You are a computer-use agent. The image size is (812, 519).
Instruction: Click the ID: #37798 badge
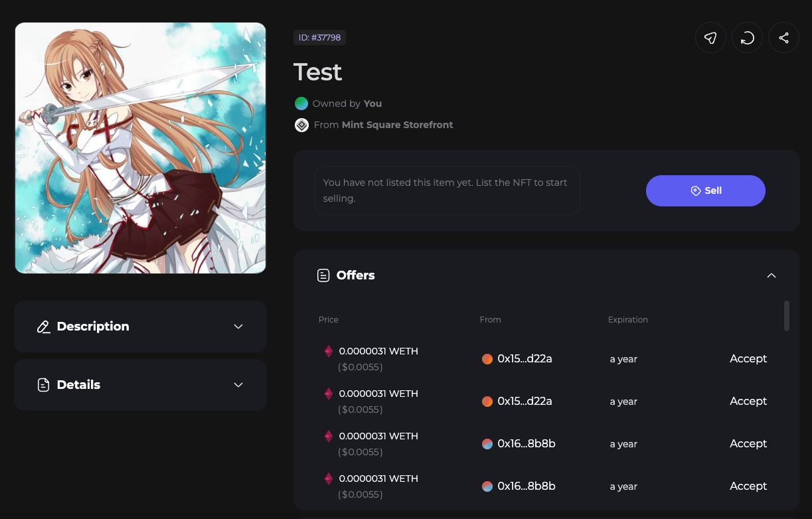click(319, 38)
